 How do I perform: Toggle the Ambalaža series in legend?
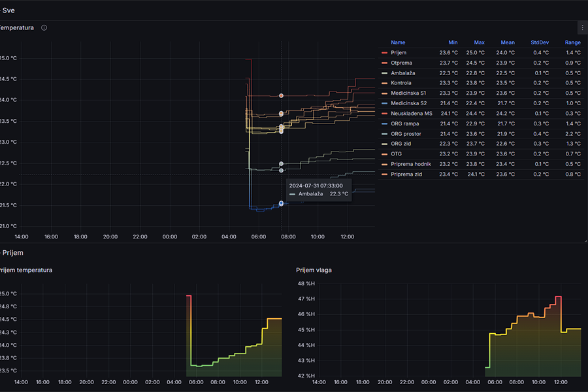click(x=402, y=73)
